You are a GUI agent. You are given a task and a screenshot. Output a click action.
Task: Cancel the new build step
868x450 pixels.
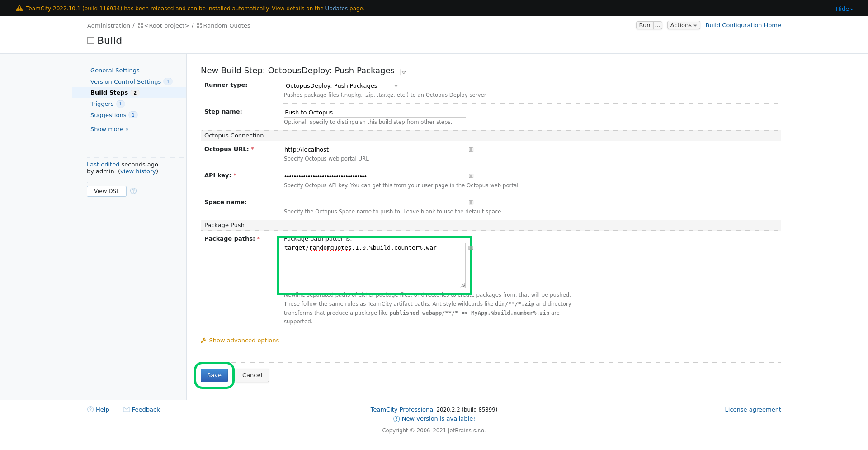click(252, 375)
